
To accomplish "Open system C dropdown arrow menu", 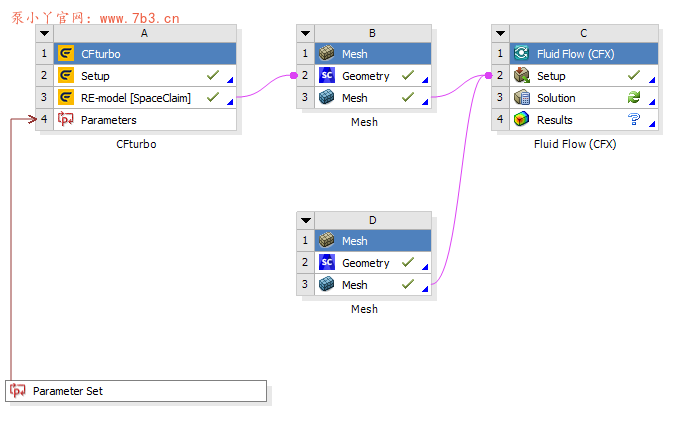I will 500,33.
